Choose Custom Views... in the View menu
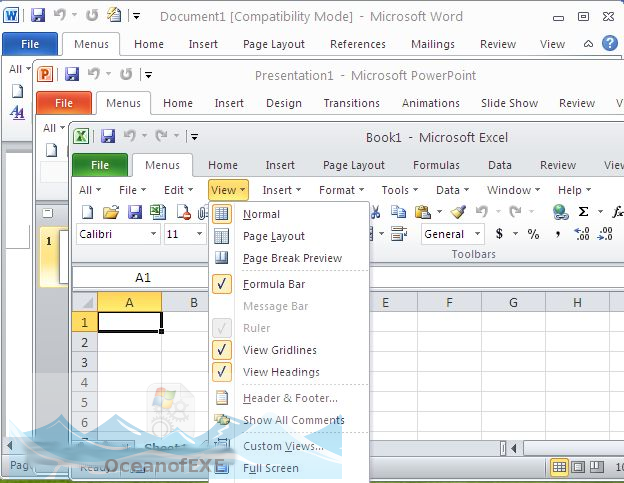624x483 pixels. point(289,446)
